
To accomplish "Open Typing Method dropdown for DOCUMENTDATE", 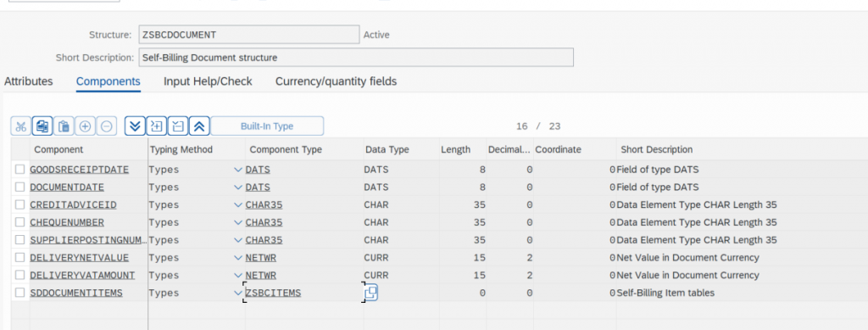I will (x=238, y=187).
